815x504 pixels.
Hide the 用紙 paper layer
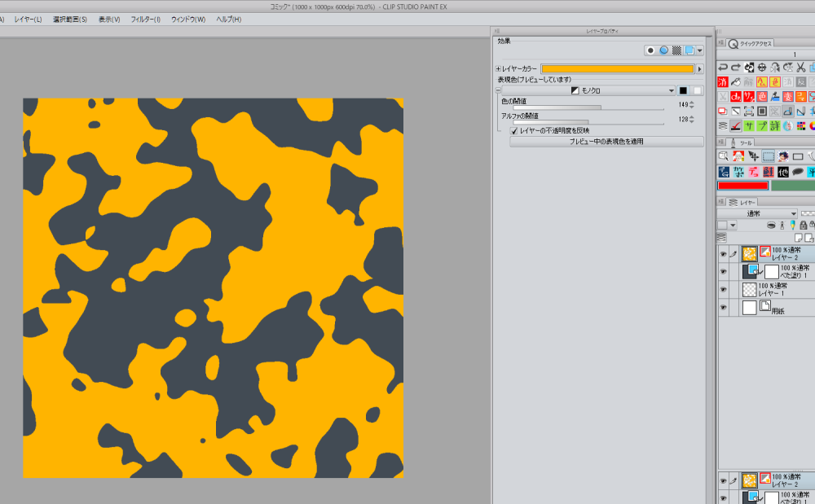coord(723,307)
